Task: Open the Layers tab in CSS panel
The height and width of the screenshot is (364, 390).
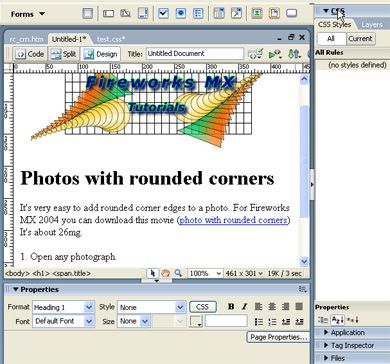Action: pos(372,25)
